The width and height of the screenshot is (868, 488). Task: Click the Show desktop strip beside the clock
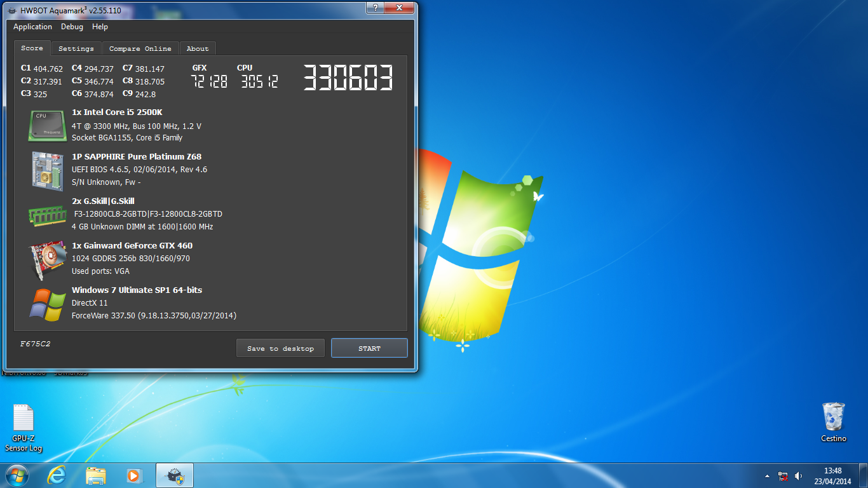(x=863, y=475)
